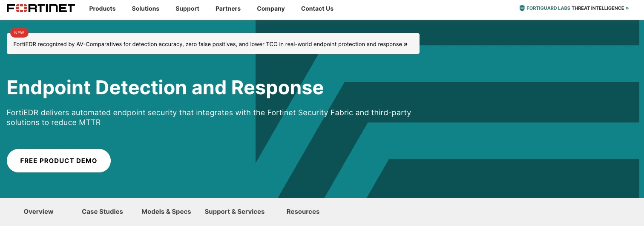Image resolution: width=644 pixels, height=239 pixels.
Task: Switch to the Resources tab
Action: point(303,212)
